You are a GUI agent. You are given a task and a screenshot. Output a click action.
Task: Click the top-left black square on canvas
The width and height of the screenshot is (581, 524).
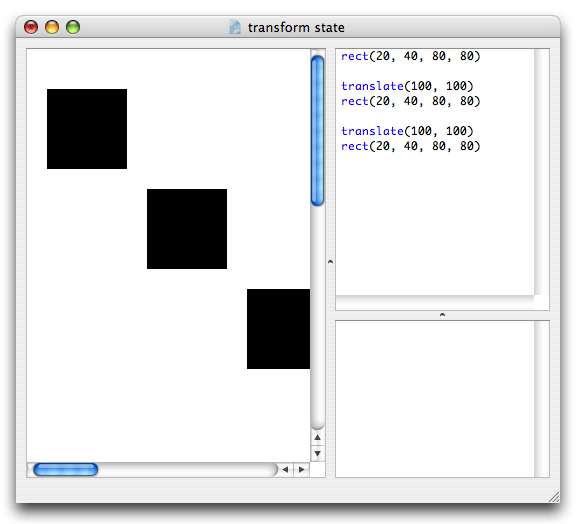click(87, 129)
